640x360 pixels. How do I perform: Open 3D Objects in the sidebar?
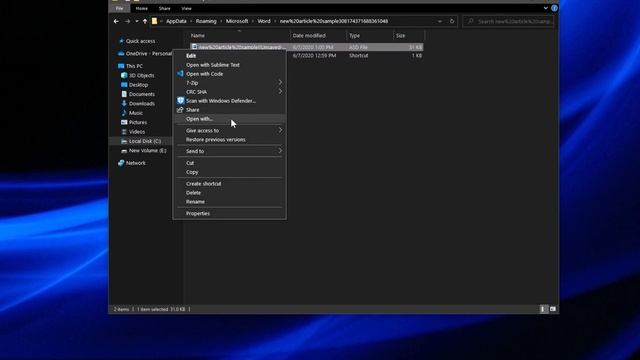[x=142, y=76]
